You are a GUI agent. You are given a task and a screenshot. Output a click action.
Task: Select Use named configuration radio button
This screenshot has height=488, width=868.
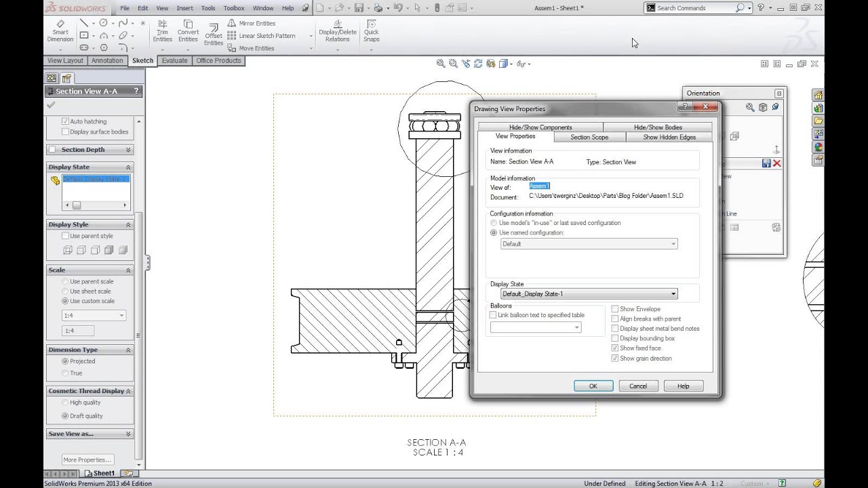[x=494, y=232]
